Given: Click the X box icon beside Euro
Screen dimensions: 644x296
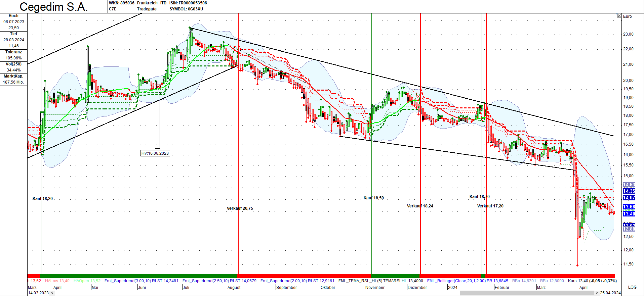Looking at the screenshot, I should pos(619,16).
